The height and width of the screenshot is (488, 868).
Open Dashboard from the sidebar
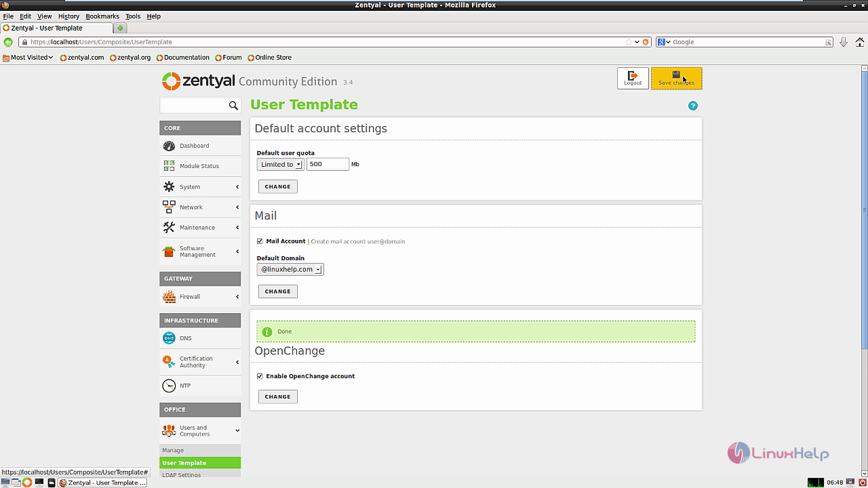[200, 146]
